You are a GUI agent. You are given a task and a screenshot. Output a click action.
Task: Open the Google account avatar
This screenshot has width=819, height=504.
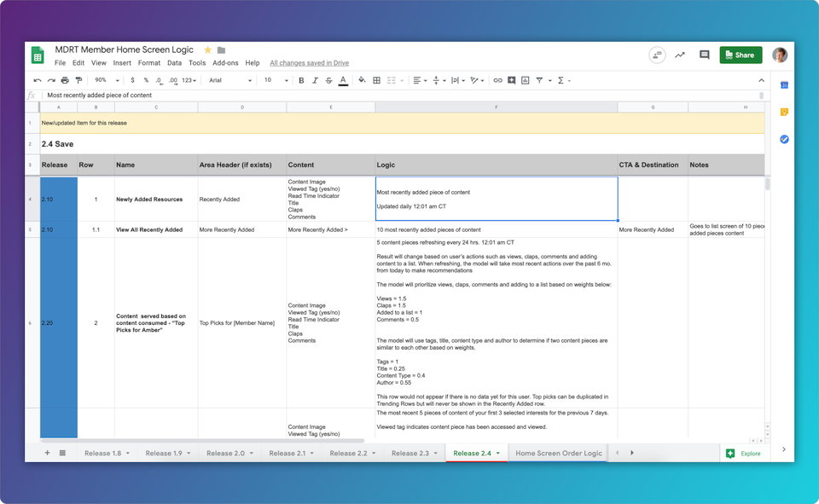pos(780,55)
